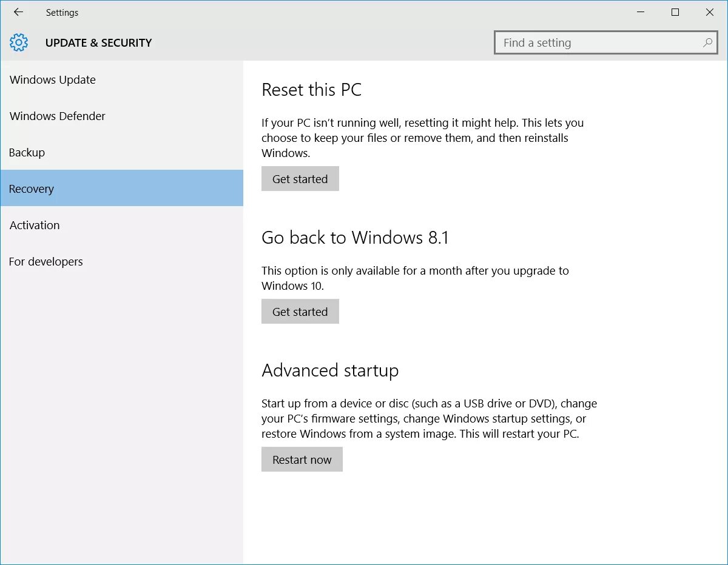Focus the Find a setting search box

click(x=598, y=42)
